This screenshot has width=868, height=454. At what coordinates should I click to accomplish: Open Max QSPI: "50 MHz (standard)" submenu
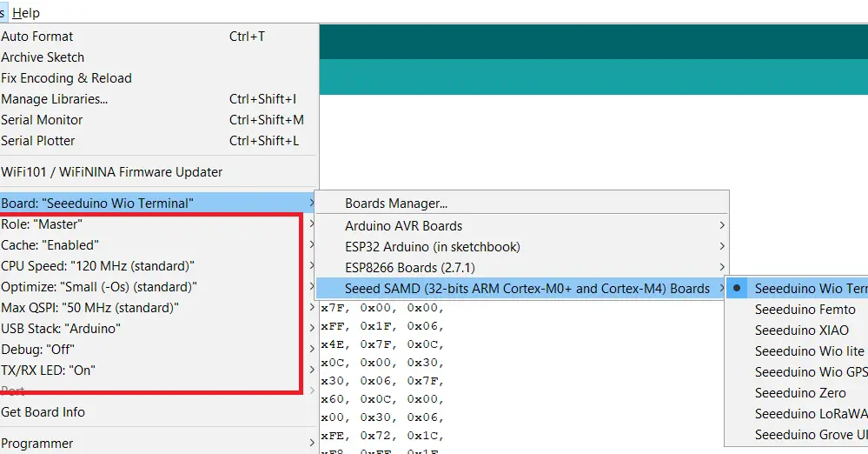pos(159,308)
